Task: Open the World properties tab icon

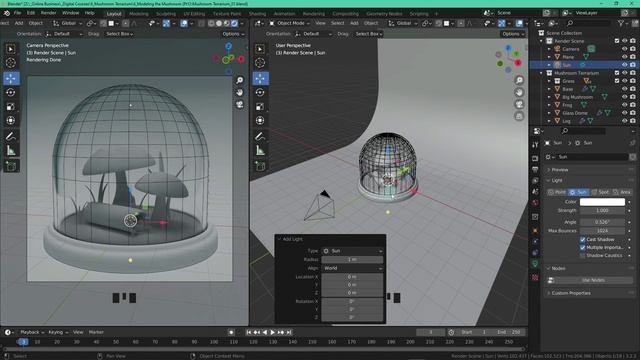Action: click(x=535, y=202)
